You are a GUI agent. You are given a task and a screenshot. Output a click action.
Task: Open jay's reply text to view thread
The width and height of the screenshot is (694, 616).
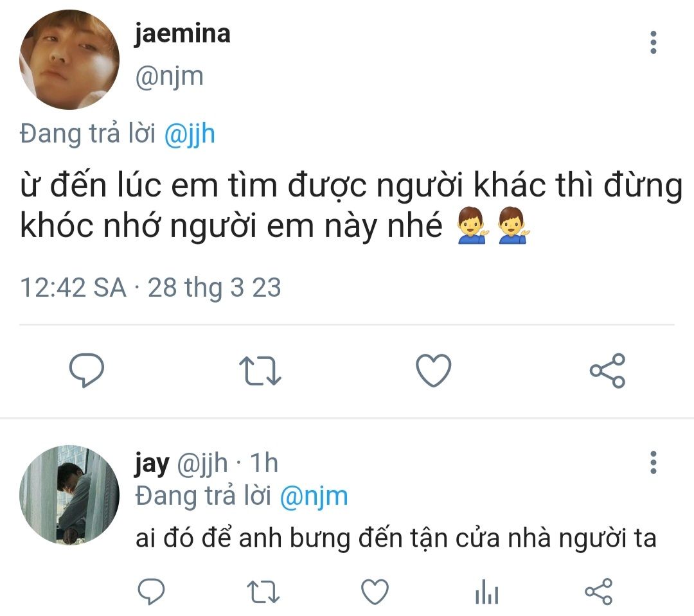coord(396,538)
